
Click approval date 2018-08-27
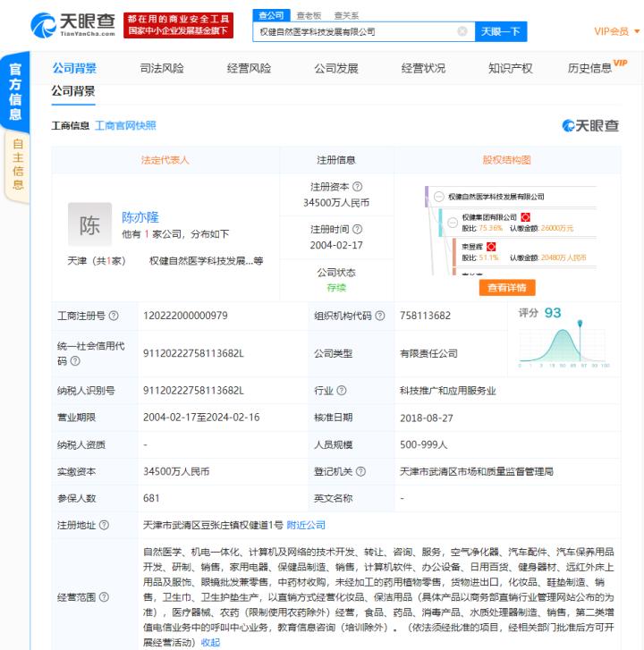click(427, 418)
